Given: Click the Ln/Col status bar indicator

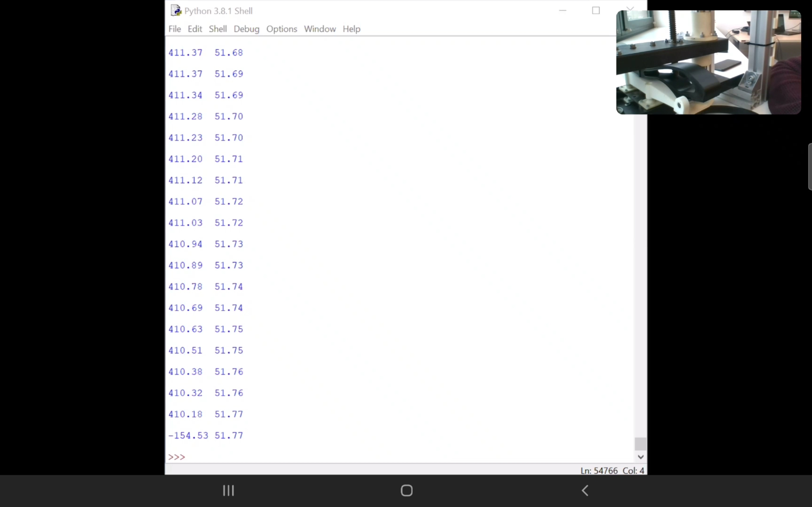Looking at the screenshot, I should point(612,471).
